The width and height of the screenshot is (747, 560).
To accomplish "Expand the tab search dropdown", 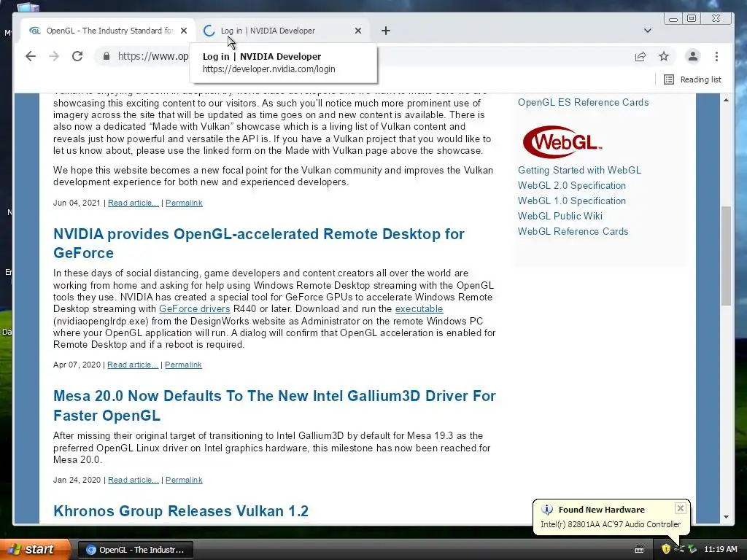I will pyautogui.click(x=648, y=31).
